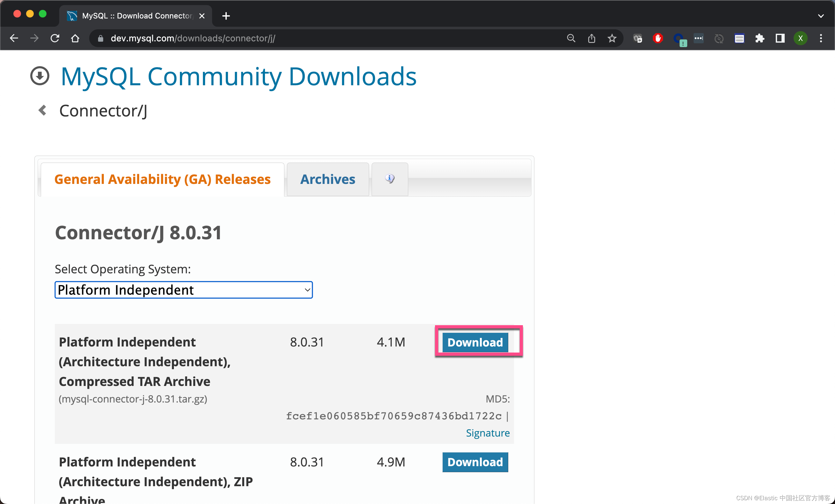Click the 4.1M file size

pyautogui.click(x=391, y=342)
